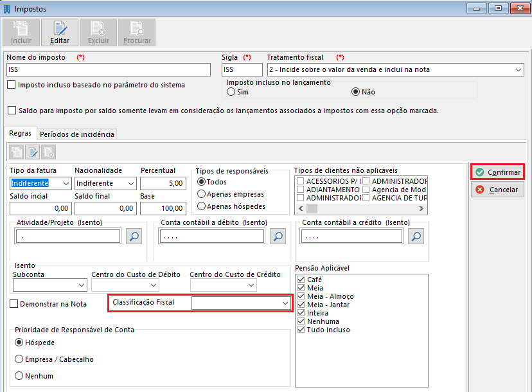Image resolution: width=532 pixels, height=392 pixels.
Task: Click the Conta contábil a crédito field
Action: (351, 236)
